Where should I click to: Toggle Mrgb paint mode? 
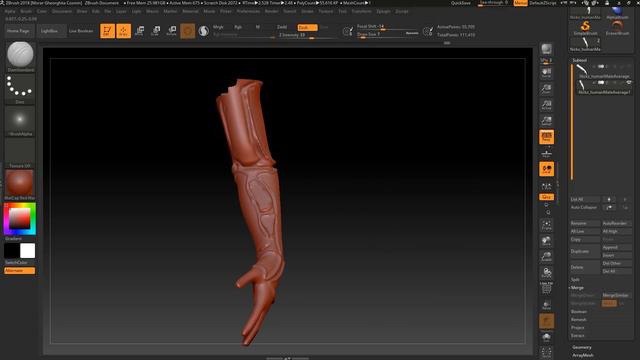[218, 27]
